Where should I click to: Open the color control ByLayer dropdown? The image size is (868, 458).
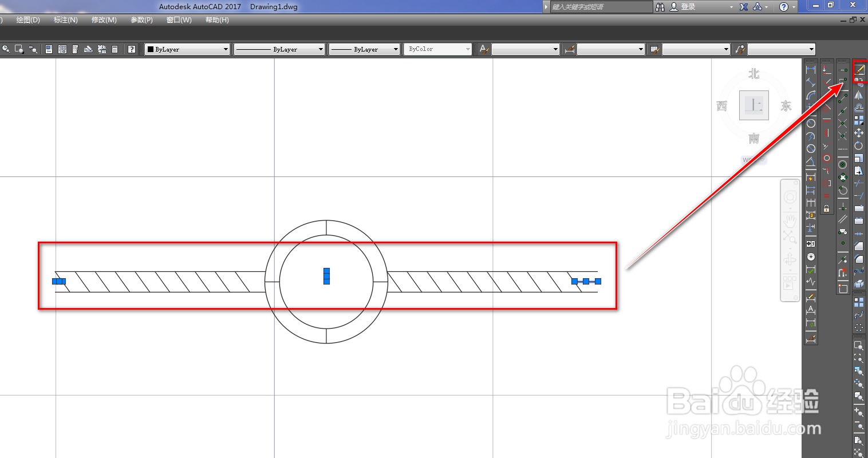187,49
